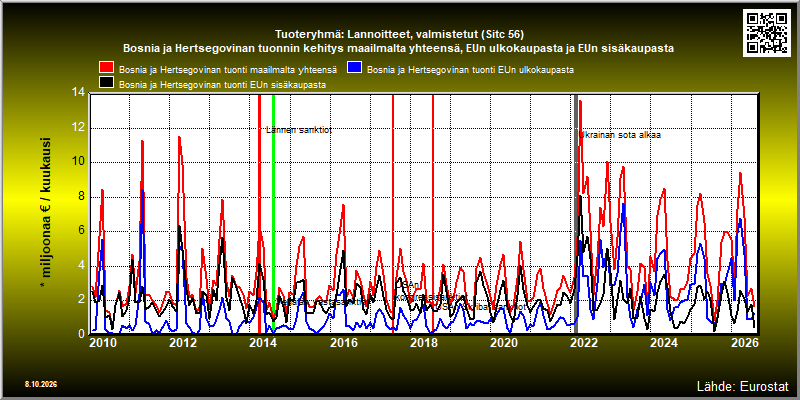Click x-axis year label '2020'
The height and width of the screenshot is (400, 800).
[504, 342]
